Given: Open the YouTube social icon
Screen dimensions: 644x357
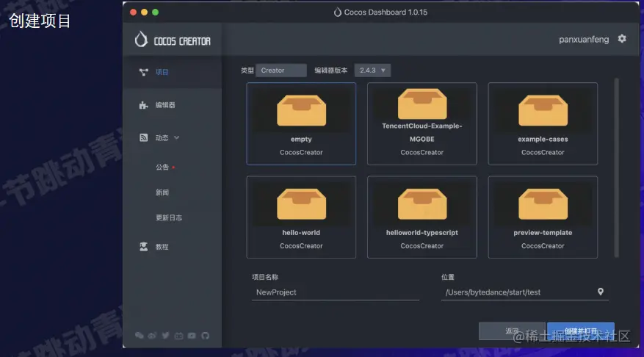Looking at the screenshot, I should [x=192, y=336].
